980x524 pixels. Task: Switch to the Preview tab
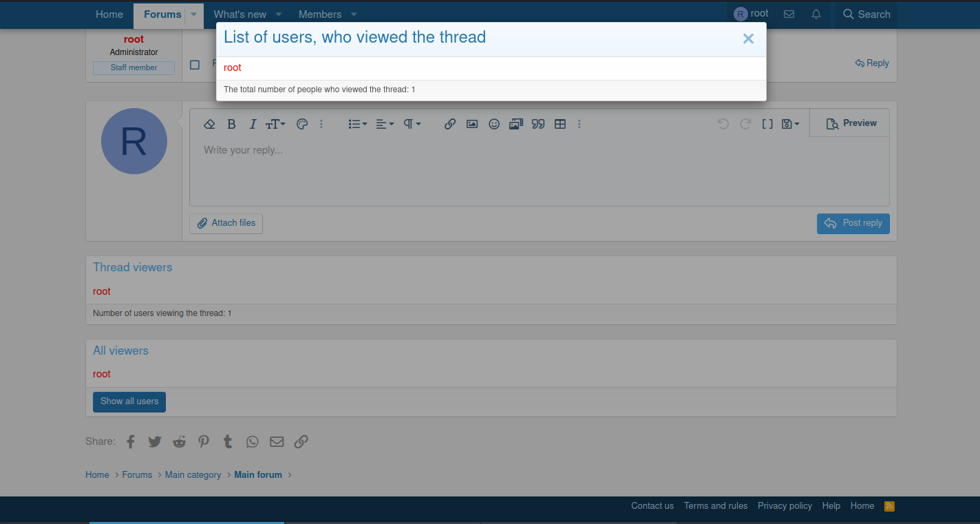(851, 123)
